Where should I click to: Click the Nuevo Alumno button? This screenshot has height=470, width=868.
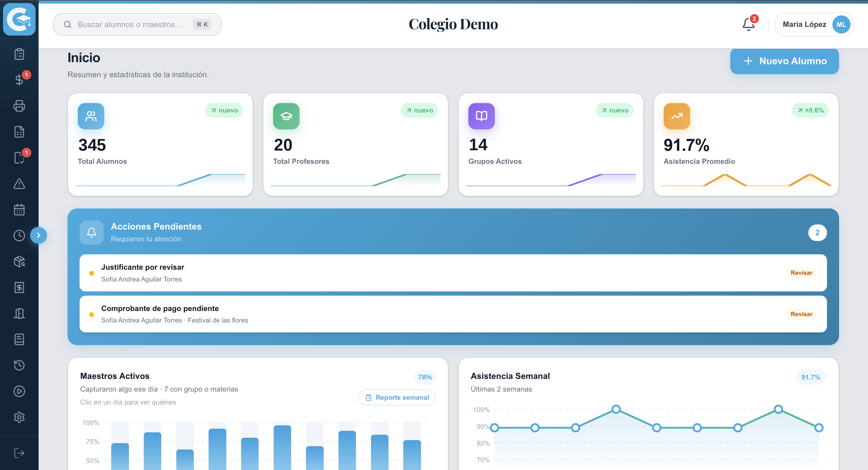[x=785, y=61]
